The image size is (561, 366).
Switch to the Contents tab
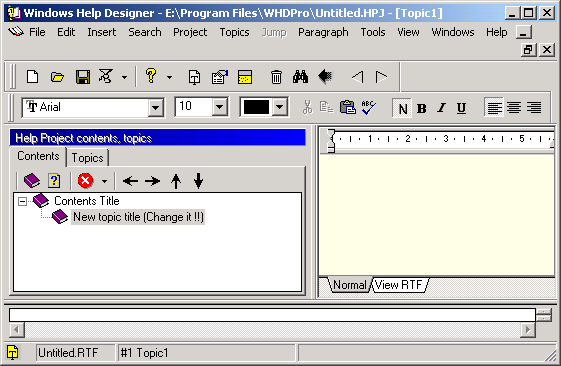pyautogui.click(x=38, y=156)
